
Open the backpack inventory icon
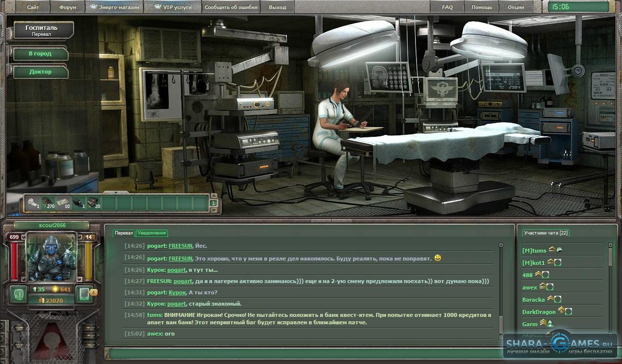coord(19,294)
